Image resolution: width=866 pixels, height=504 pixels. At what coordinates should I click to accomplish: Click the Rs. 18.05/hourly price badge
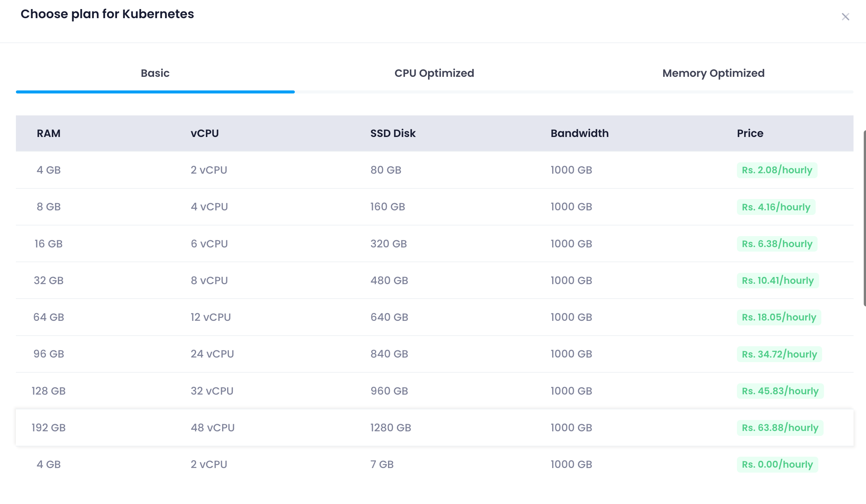779,317
